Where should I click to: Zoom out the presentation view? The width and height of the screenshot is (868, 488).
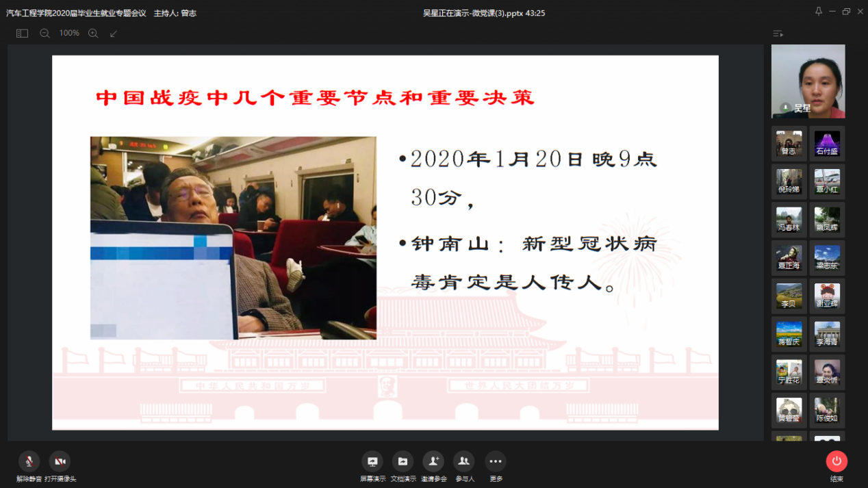[x=44, y=33]
